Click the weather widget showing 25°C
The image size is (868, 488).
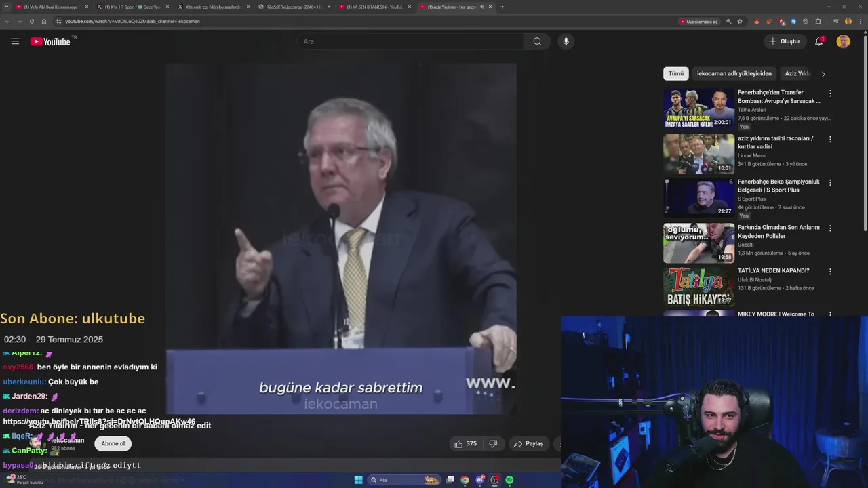[24, 479]
